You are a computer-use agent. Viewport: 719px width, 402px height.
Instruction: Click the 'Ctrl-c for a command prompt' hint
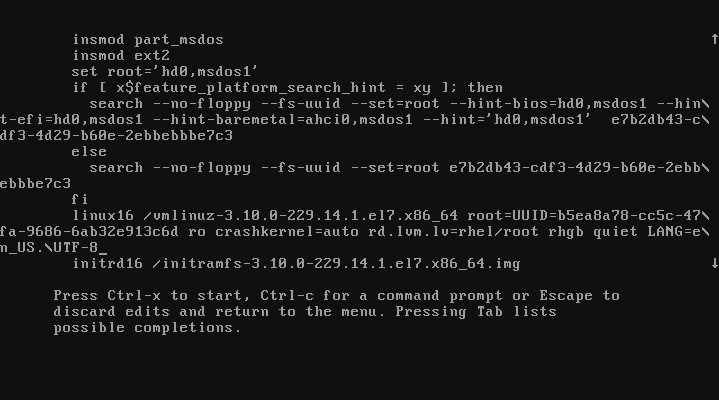coord(381,296)
